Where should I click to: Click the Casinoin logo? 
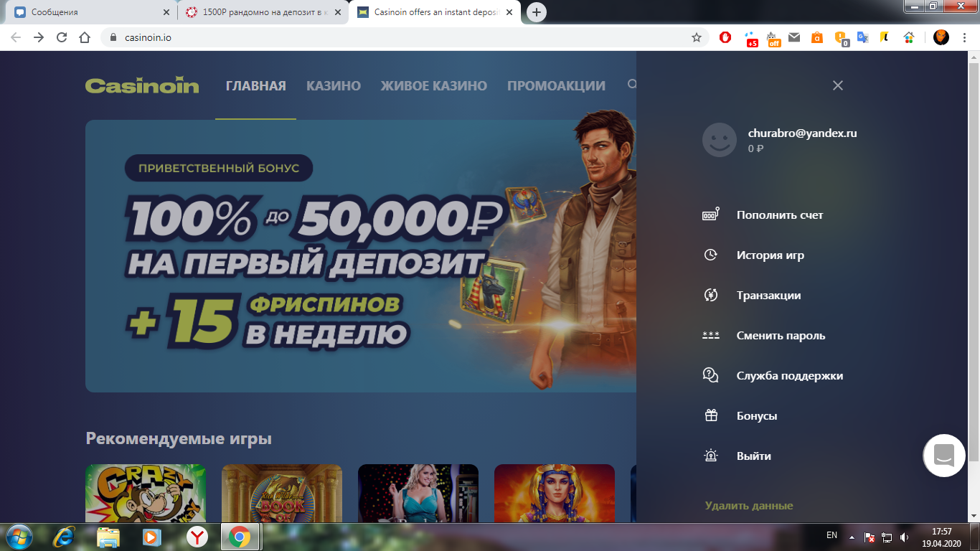(141, 85)
